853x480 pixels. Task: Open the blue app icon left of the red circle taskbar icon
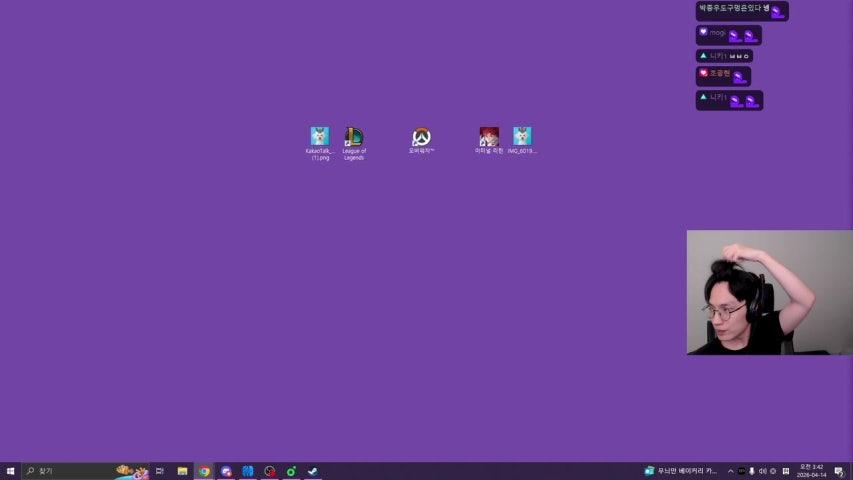point(248,471)
